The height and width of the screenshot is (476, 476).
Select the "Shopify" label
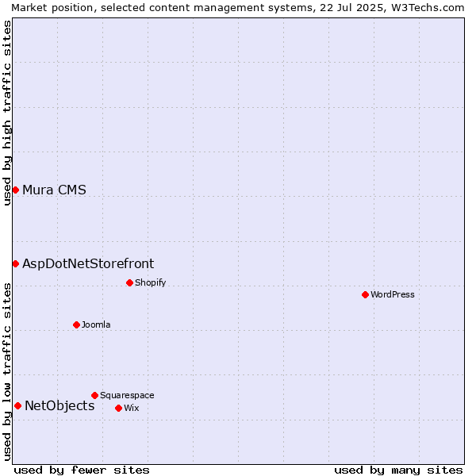coord(150,283)
